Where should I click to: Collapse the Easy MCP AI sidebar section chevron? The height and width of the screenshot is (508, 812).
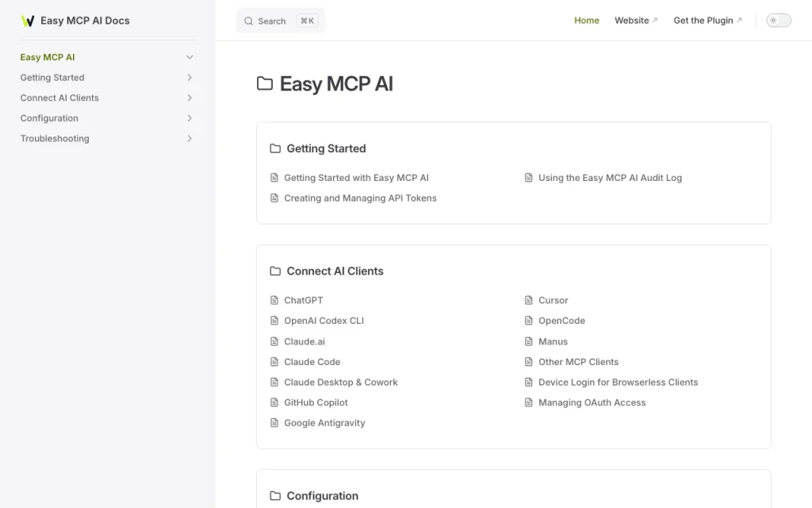(x=190, y=57)
